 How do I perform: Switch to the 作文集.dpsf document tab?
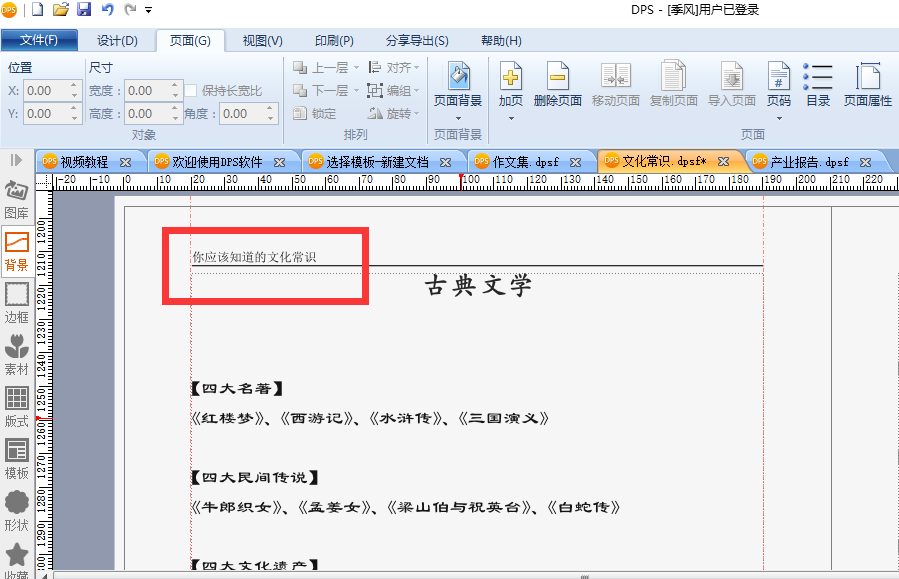pos(526,162)
